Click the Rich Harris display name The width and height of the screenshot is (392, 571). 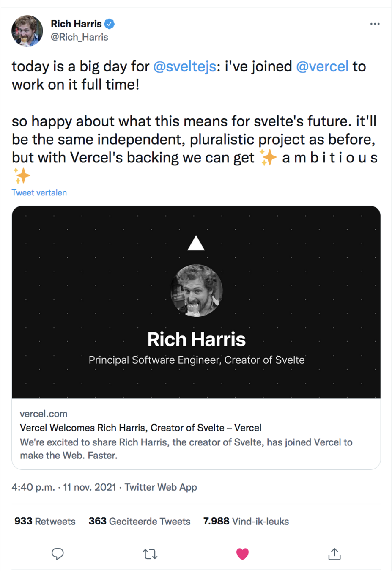76,24
